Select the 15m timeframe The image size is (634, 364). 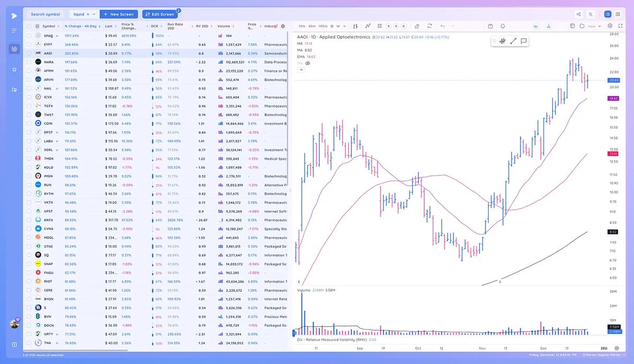pyautogui.click(x=301, y=26)
